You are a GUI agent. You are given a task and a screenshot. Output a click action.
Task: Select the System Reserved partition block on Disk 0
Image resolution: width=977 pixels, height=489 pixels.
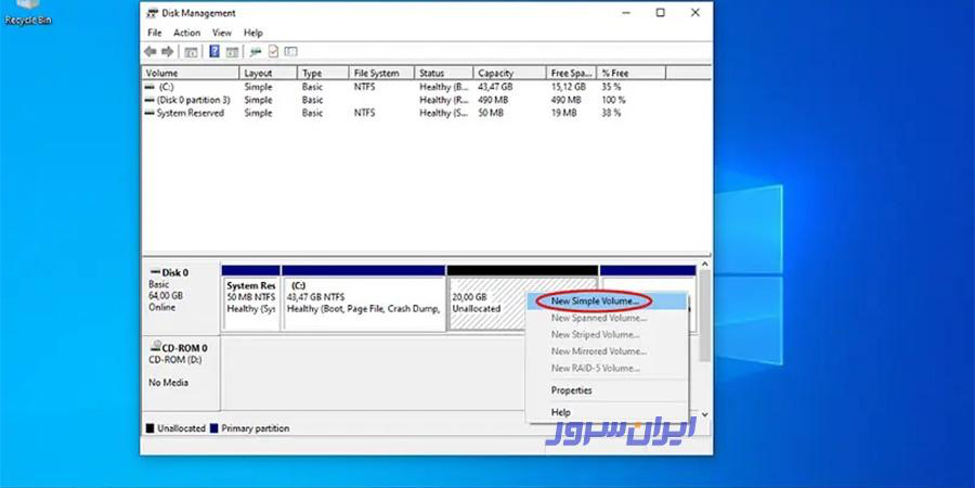pyautogui.click(x=250, y=298)
